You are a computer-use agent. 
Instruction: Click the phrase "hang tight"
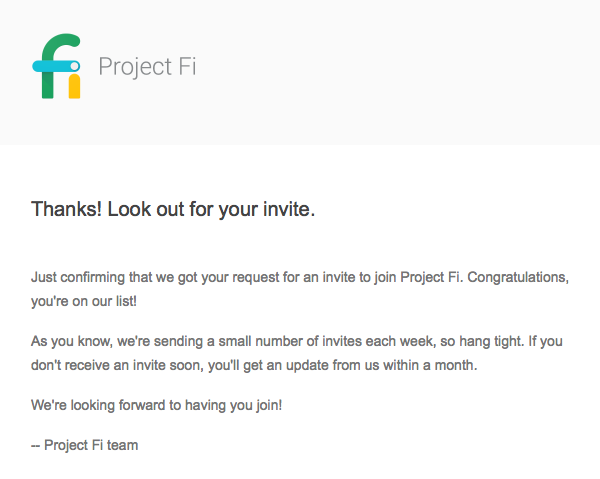506,342
